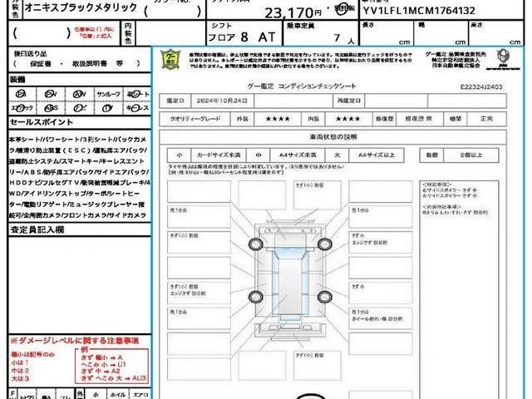Viewport: 532px width, 399px height.
Task: Select the circled 革シート equipment mark
Action: click(x=137, y=94)
